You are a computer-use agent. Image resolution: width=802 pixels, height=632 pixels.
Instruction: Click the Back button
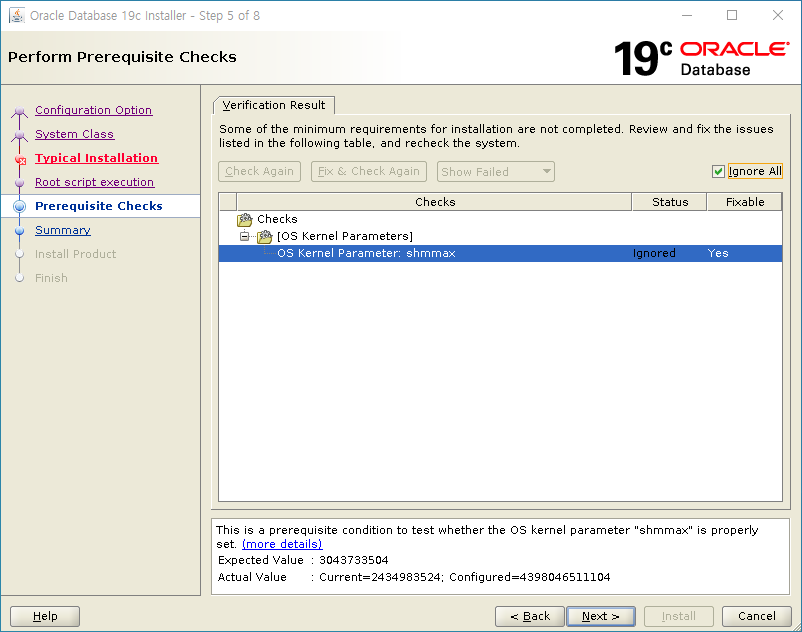point(530,616)
